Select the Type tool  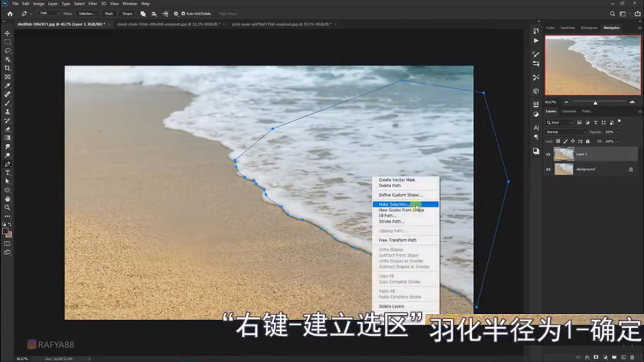click(x=6, y=173)
